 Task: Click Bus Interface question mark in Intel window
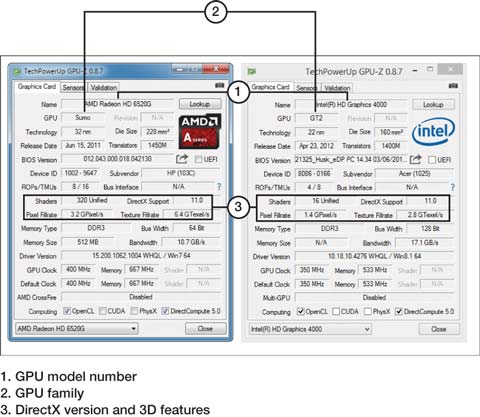(x=452, y=187)
